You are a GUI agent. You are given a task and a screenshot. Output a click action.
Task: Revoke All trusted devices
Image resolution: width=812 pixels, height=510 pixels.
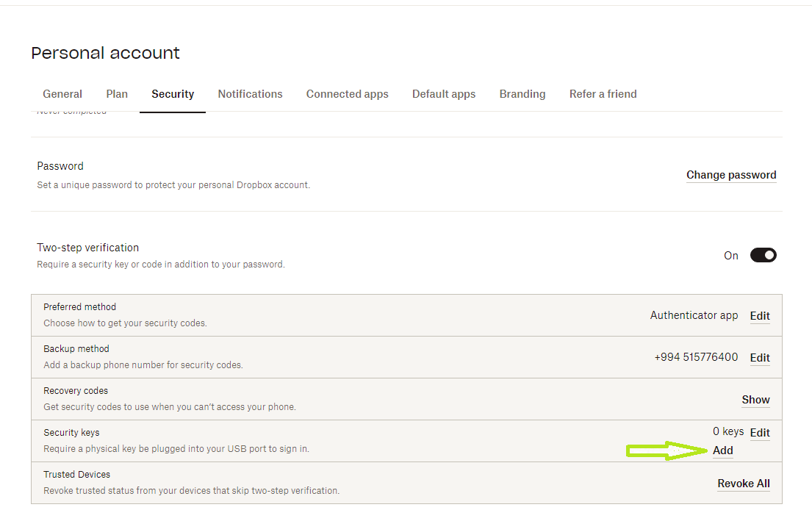click(744, 484)
